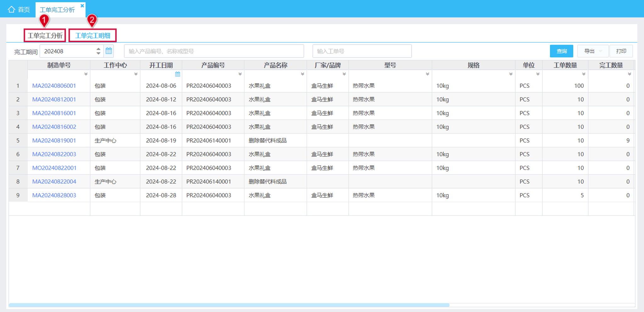Open the filter dropdown under 制造单号
Viewport: 644px width, 312px height.
86,74
